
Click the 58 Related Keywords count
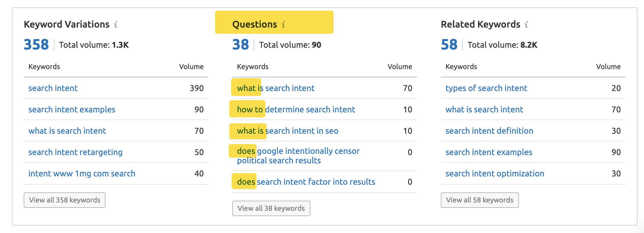pyautogui.click(x=449, y=45)
